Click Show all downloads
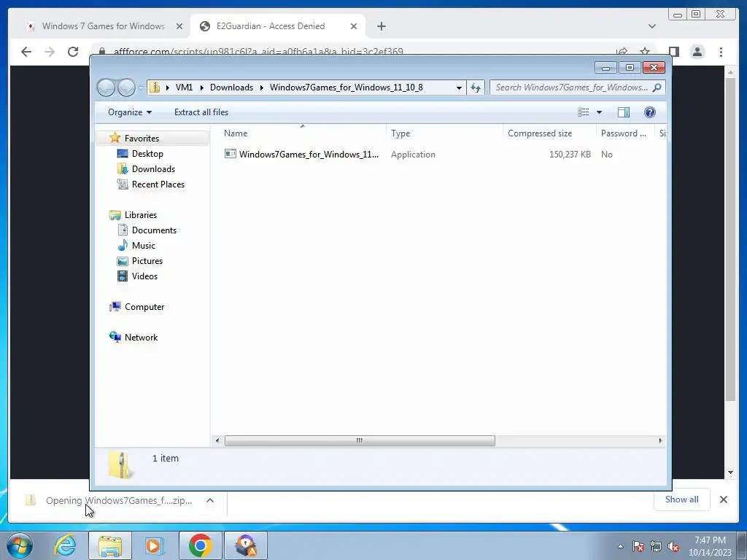The width and height of the screenshot is (747, 560). pyautogui.click(x=682, y=499)
